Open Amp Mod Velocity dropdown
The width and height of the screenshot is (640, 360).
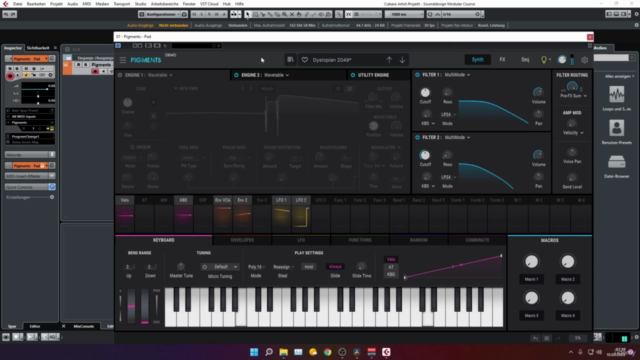(x=573, y=133)
